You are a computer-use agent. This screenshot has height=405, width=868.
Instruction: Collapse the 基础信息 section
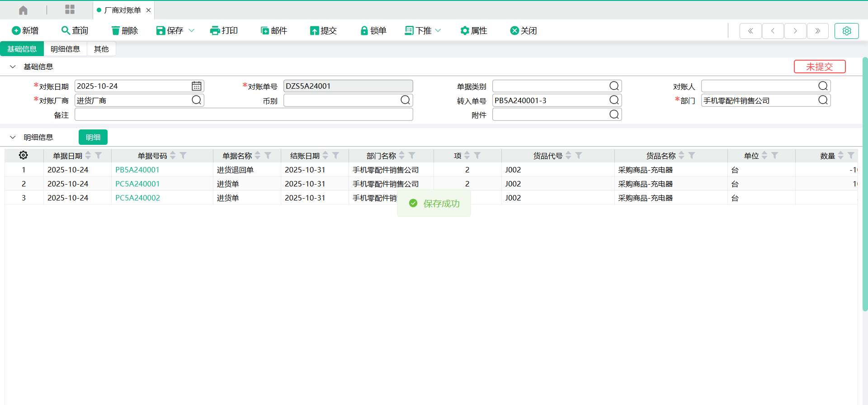point(13,67)
